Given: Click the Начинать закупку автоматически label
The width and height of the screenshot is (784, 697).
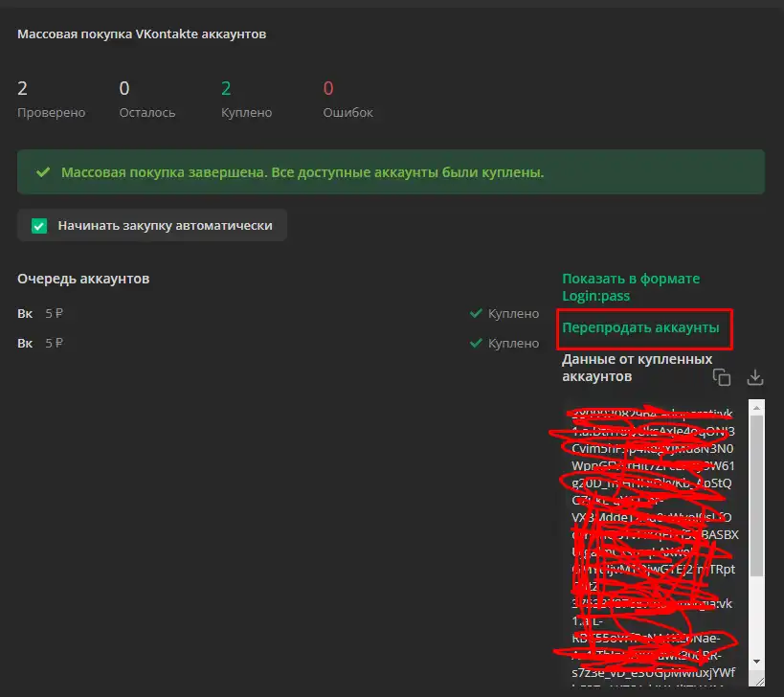Looking at the screenshot, I should coord(165,226).
